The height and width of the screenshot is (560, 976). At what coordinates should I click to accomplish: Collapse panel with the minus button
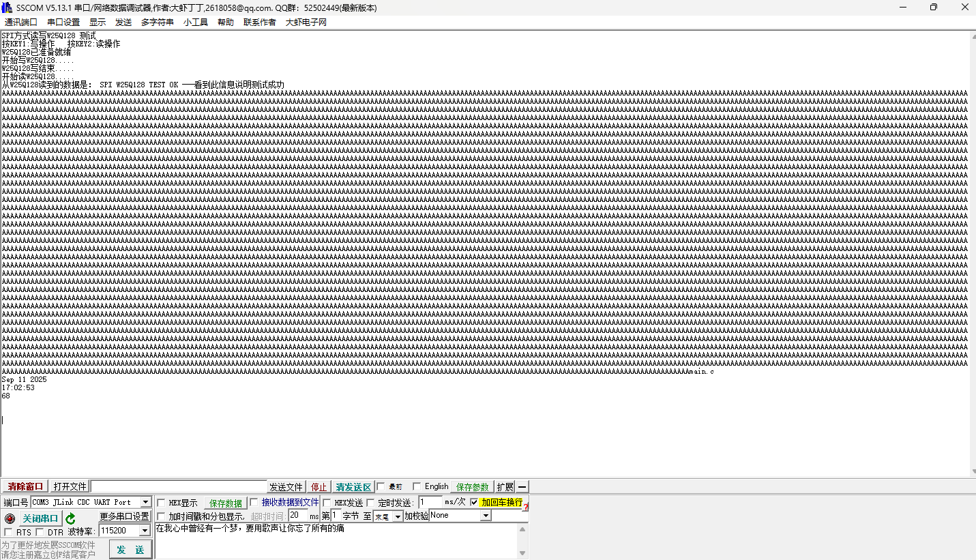coord(522,487)
